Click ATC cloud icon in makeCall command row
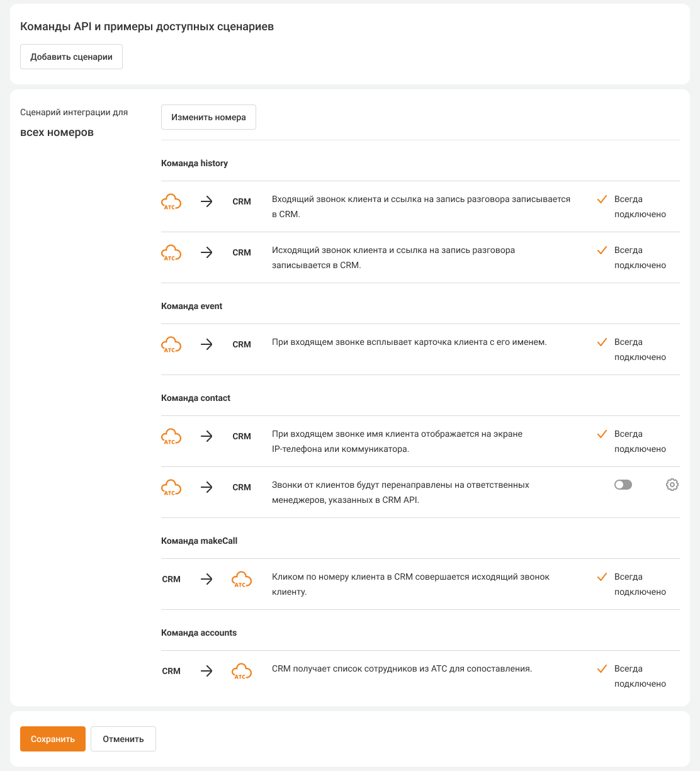This screenshot has width=700, height=771. coord(242,580)
